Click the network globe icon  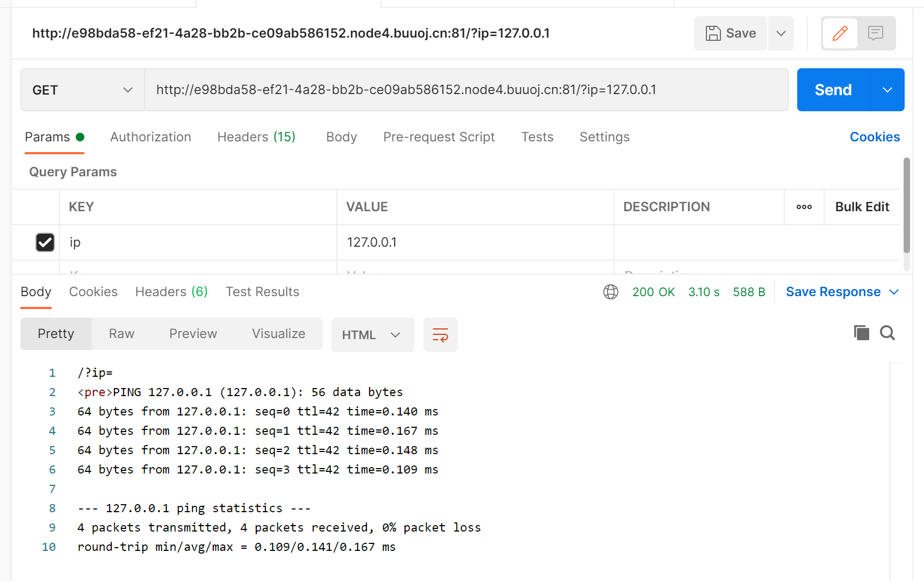pyautogui.click(x=610, y=292)
